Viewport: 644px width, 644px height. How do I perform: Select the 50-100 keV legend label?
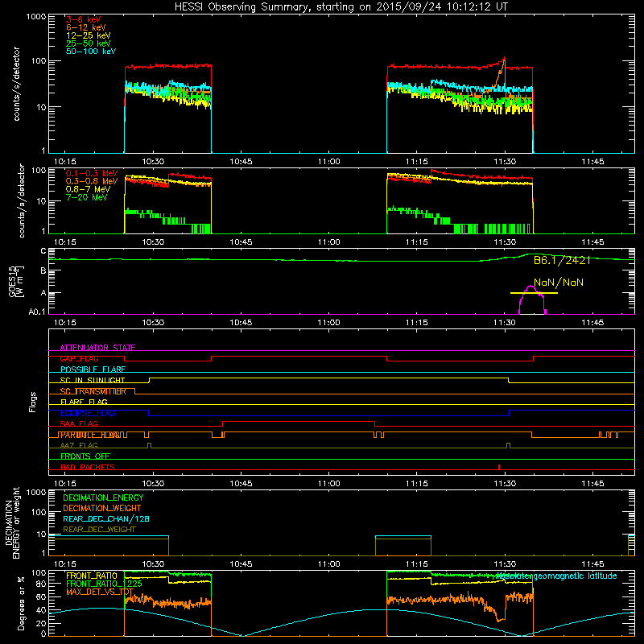pos(91,52)
